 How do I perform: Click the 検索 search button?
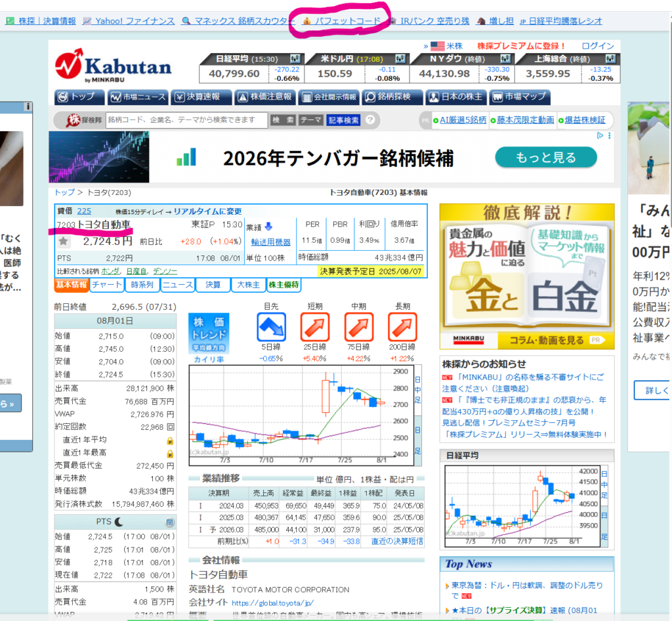[283, 120]
